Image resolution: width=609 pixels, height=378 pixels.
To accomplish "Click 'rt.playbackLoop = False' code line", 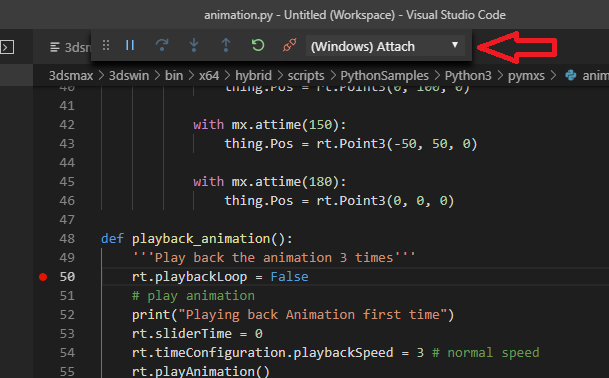I will click(x=220, y=277).
